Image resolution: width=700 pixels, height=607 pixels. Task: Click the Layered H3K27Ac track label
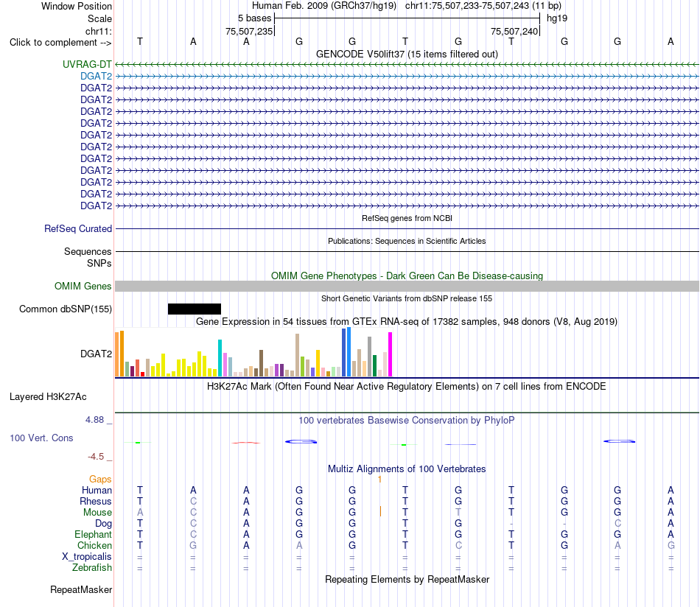pos(48,397)
